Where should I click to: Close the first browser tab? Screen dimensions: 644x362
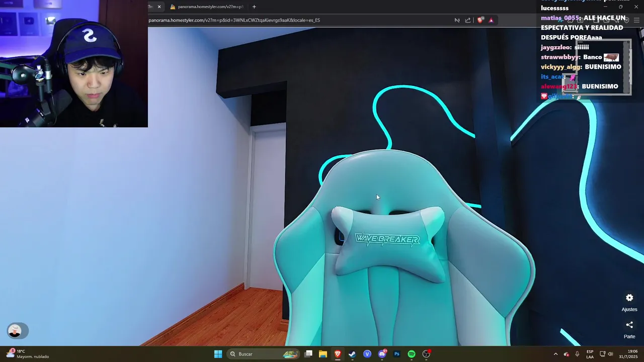click(x=159, y=7)
